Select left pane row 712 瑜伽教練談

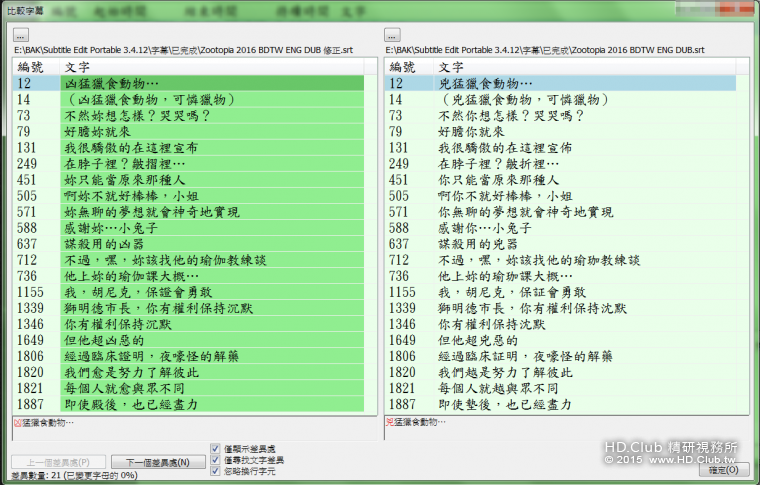click(189, 260)
